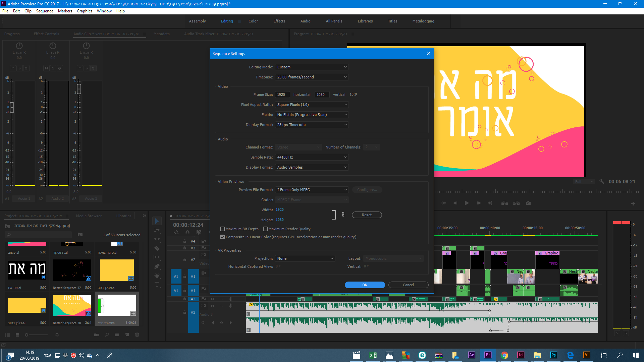Viewport: 644px width, 362px height.
Task: Enable Maximum Bit Depth checkbox
Action: [222, 229]
